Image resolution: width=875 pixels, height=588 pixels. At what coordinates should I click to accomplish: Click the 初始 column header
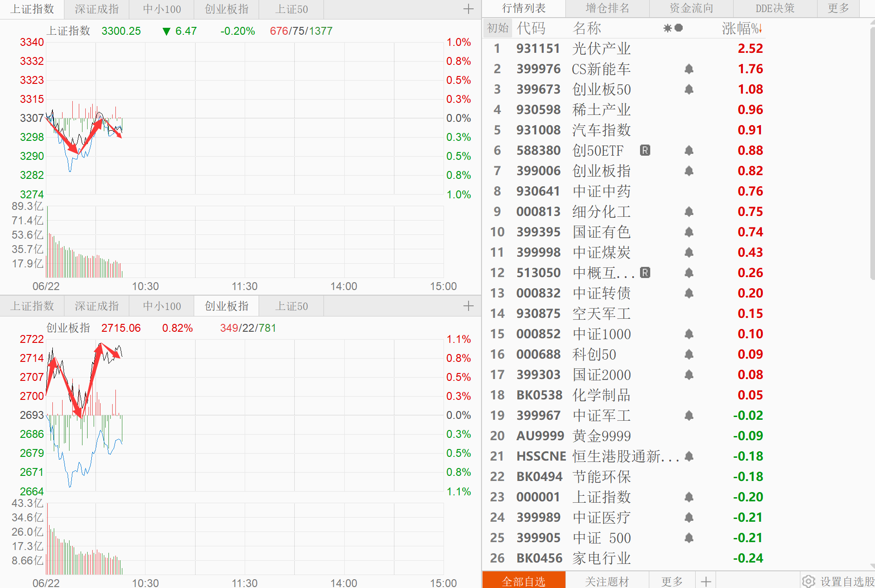[498, 28]
